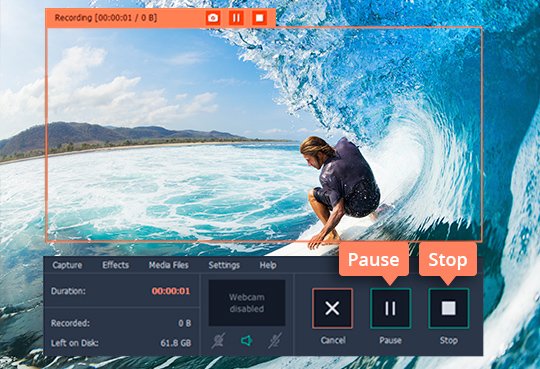Image resolution: width=540 pixels, height=369 pixels.
Task: Click the orange Pause tooltip callout
Action: 374,260
